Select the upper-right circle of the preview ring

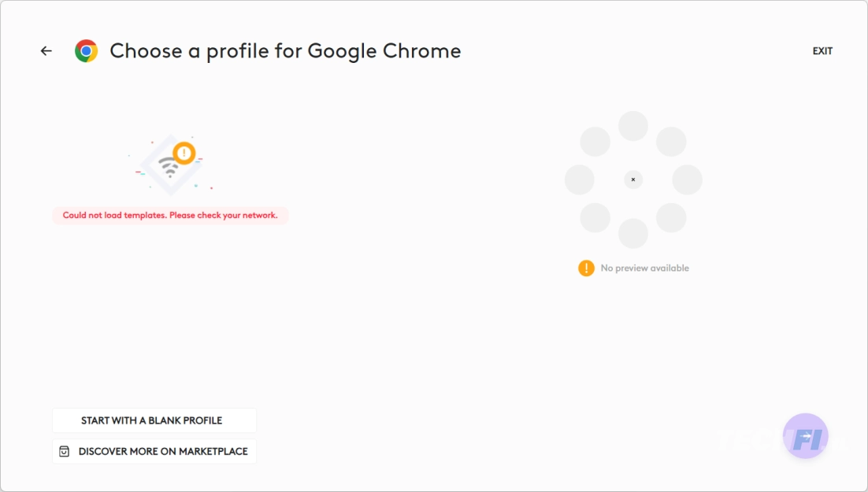[x=671, y=142]
